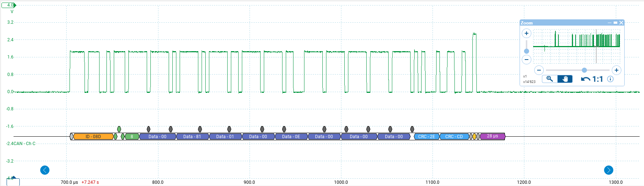Screen dimensions: 644x186
Task: Restore the Zoom panel window size
Action: (615, 23)
